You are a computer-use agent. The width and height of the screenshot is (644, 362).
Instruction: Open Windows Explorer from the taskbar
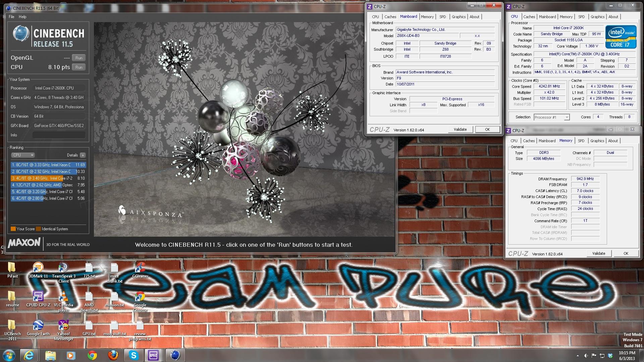click(50, 355)
